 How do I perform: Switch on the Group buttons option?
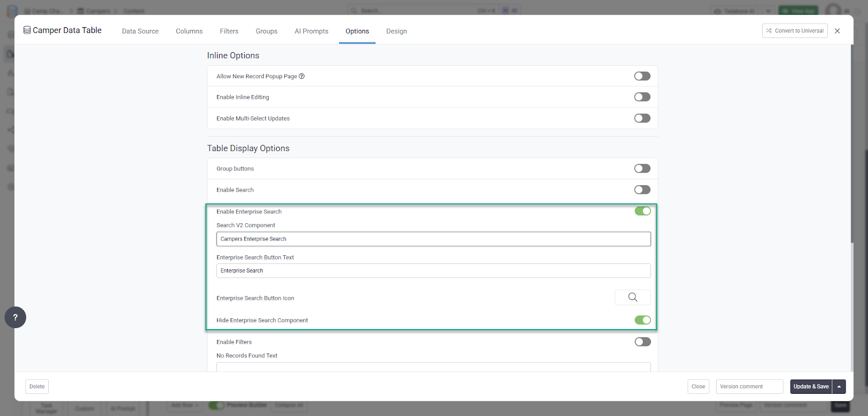tap(642, 168)
